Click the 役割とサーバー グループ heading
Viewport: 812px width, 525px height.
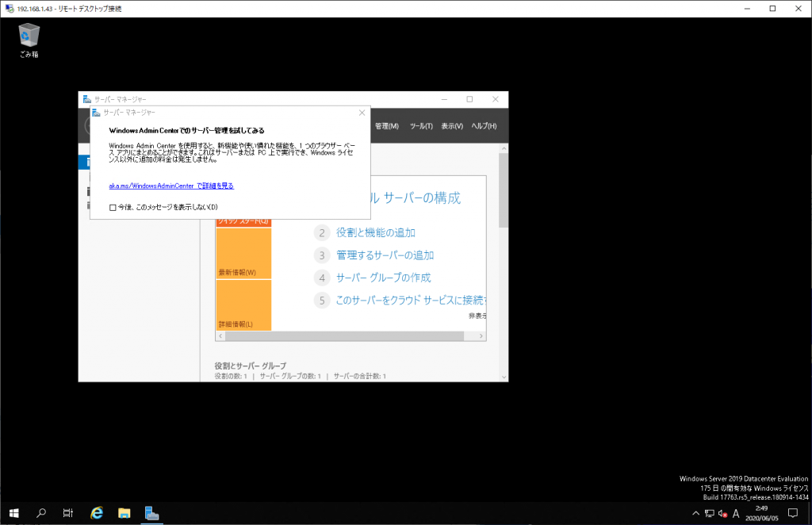250,366
